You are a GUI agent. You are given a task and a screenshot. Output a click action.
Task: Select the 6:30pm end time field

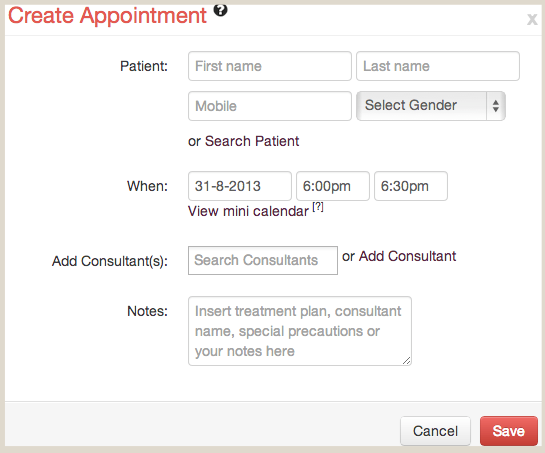(x=411, y=186)
